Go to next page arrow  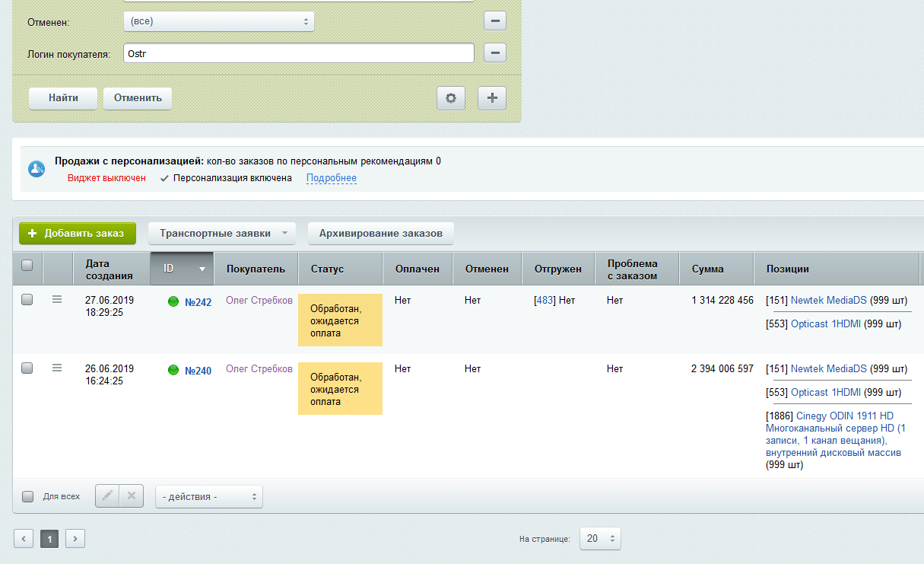(x=75, y=539)
